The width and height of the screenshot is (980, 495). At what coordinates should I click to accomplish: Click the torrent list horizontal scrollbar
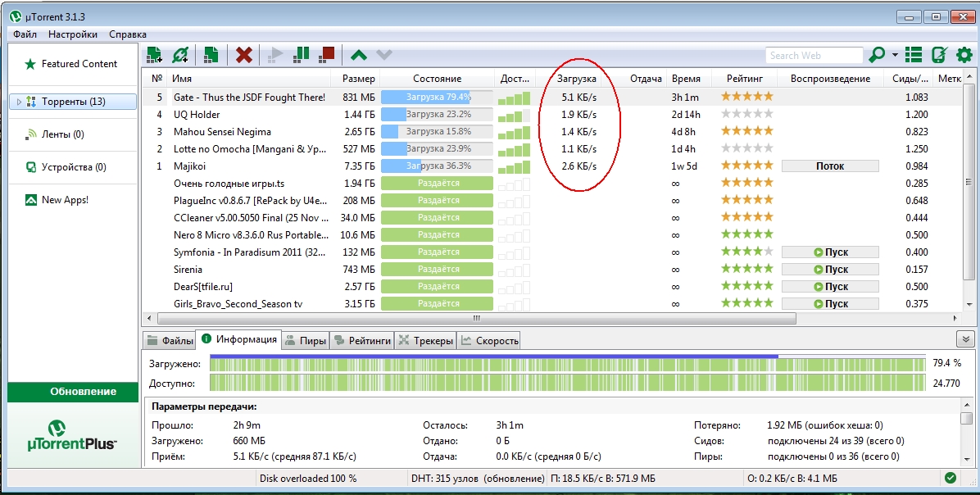click(476, 318)
